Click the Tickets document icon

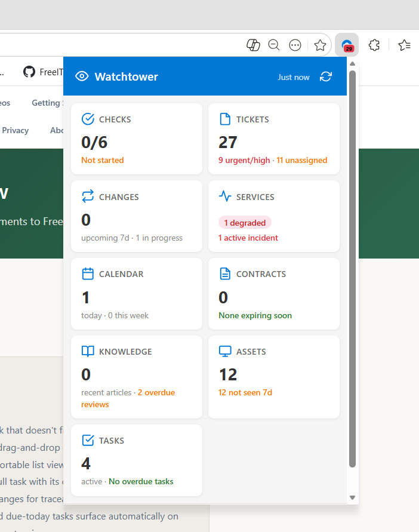coord(225,119)
